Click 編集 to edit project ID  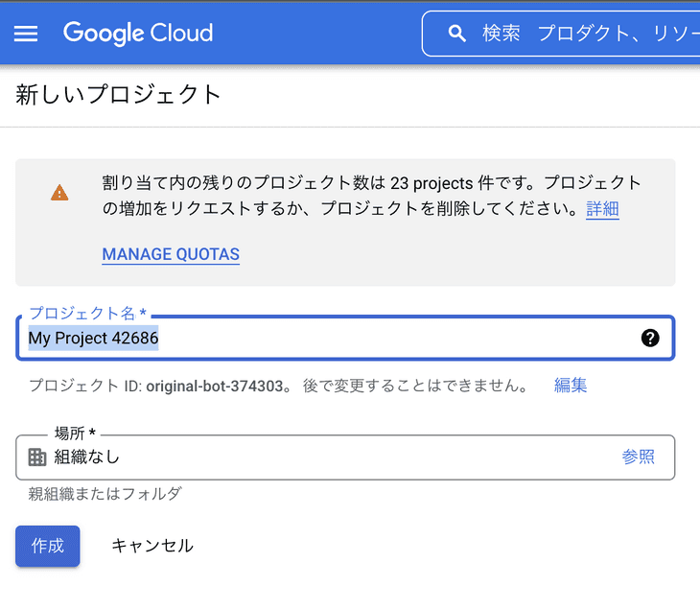coord(571,385)
